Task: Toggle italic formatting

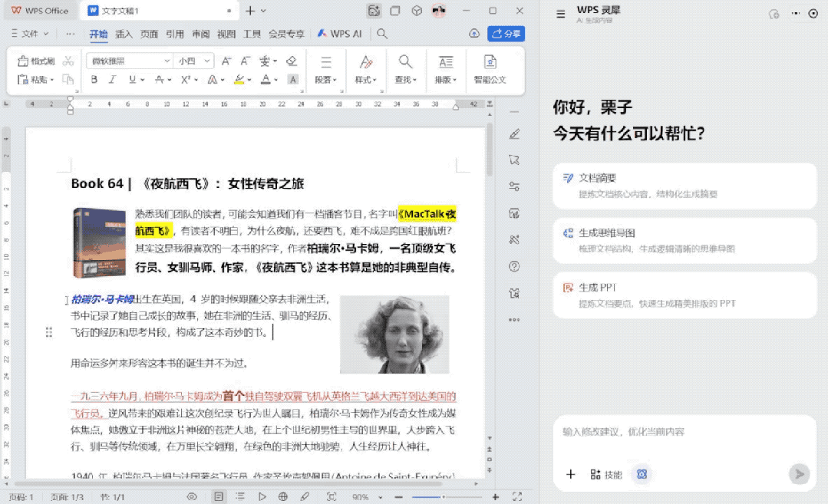Action: click(113, 80)
